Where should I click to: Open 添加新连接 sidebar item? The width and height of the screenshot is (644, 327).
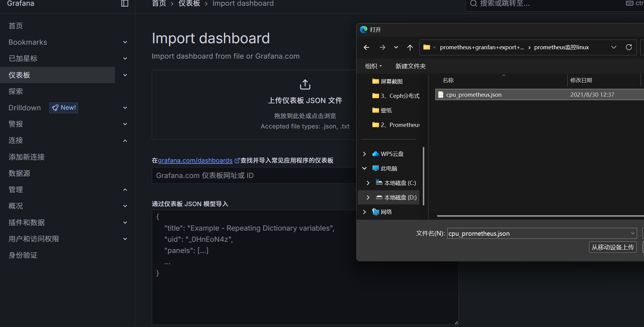click(x=27, y=157)
